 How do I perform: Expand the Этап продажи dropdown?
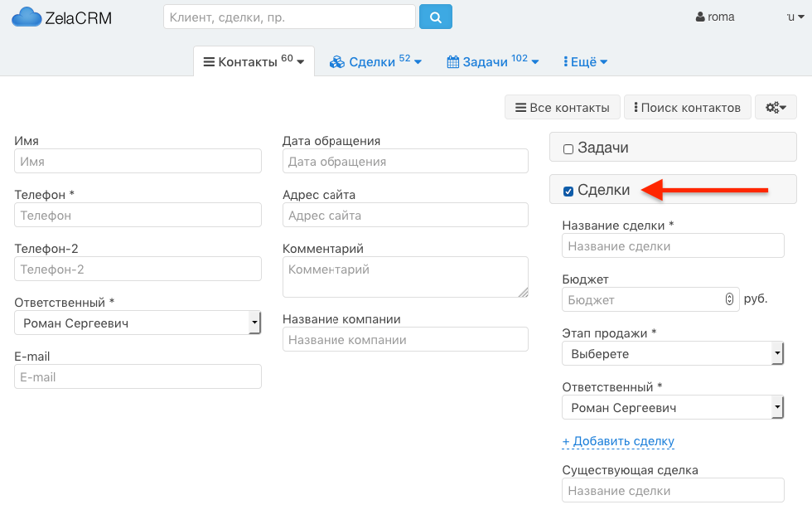pos(673,353)
